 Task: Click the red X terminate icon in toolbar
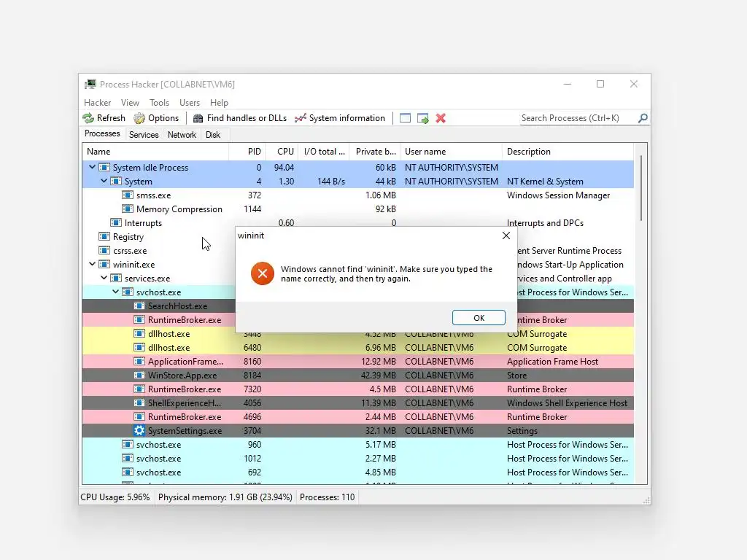tap(441, 118)
